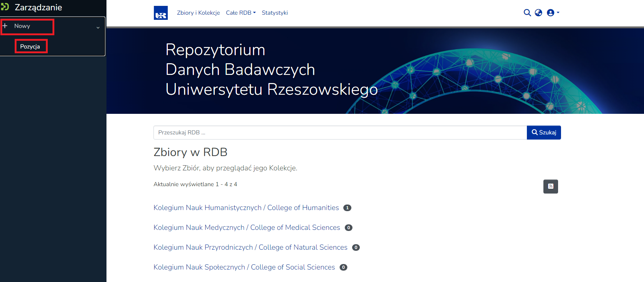Click the Szukaj search button
The width and height of the screenshot is (644, 282).
coord(544,133)
